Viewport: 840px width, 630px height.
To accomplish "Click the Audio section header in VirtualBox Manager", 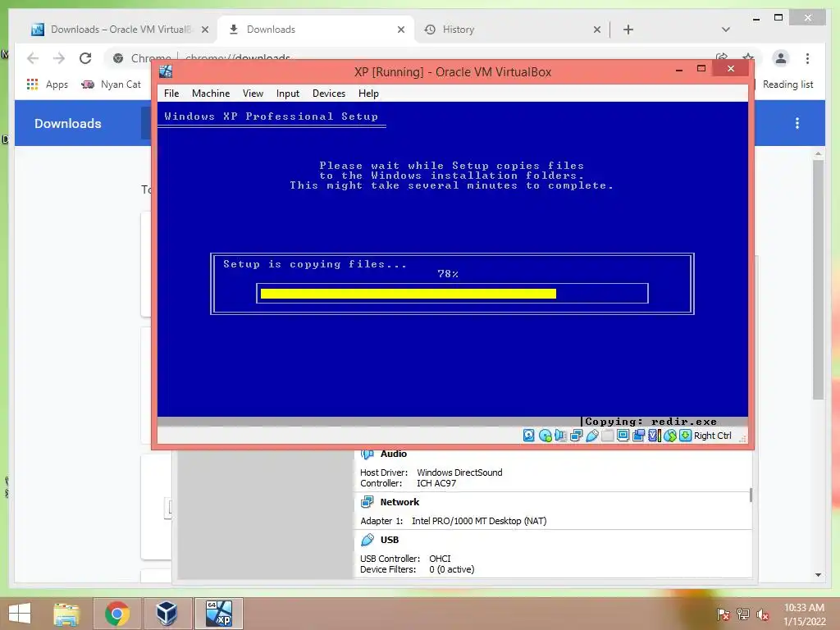I will (x=393, y=454).
